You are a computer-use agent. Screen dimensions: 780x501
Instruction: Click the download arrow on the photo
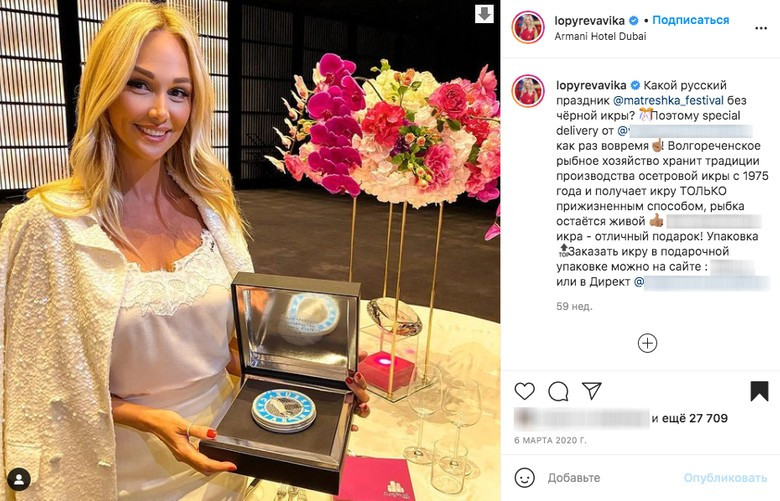pyautogui.click(x=484, y=13)
